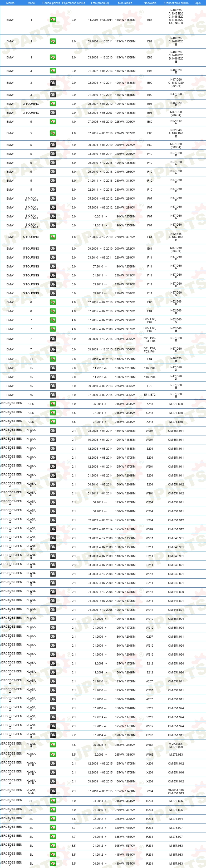Screen dimensions: 206x868
Task: Click the Moc silnika column header
Action: click(x=125, y=3)
